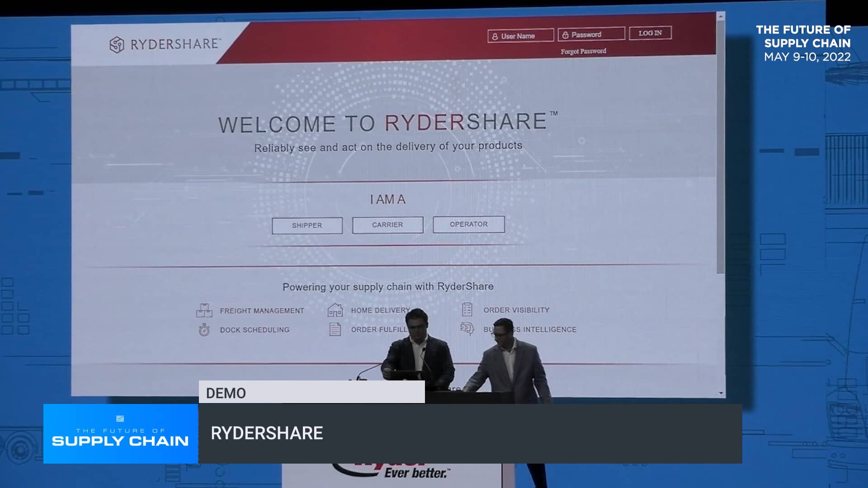Open the Forgot Password link
868x488 pixels.
coord(583,51)
